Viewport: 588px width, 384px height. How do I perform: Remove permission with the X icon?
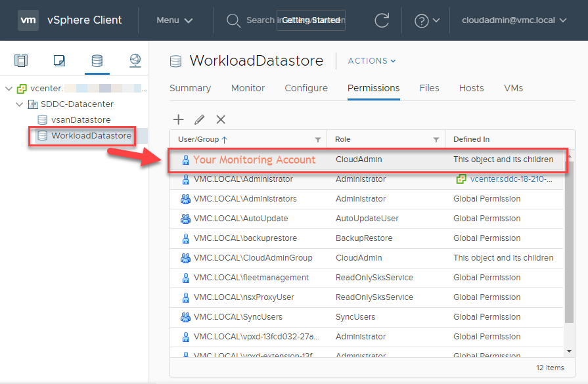pos(221,119)
